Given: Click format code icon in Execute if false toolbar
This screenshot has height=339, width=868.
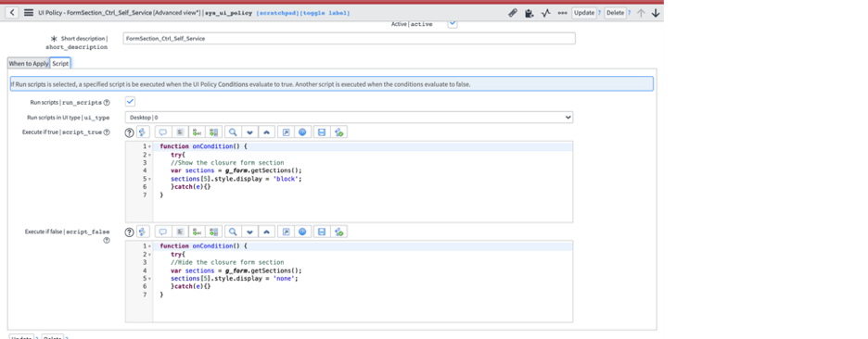Looking at the screenshot, I should click(x=180, y=232).
